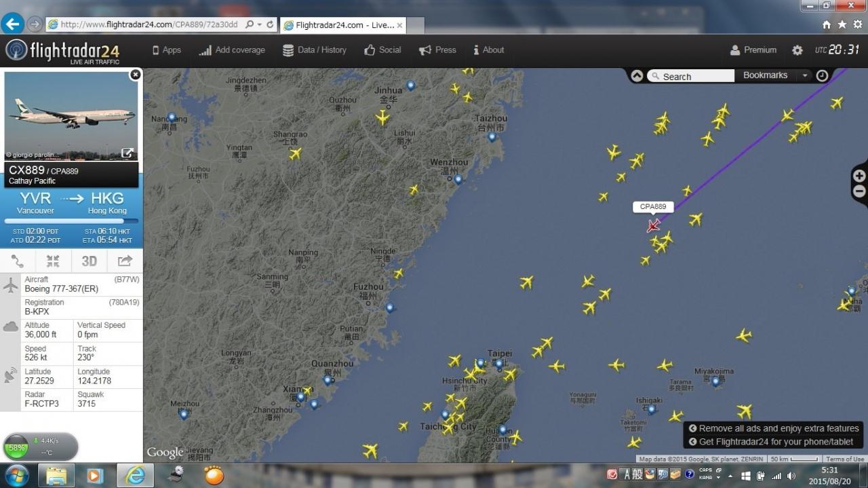
Task: Open the Premium account menu
Action: click(753, 50)
